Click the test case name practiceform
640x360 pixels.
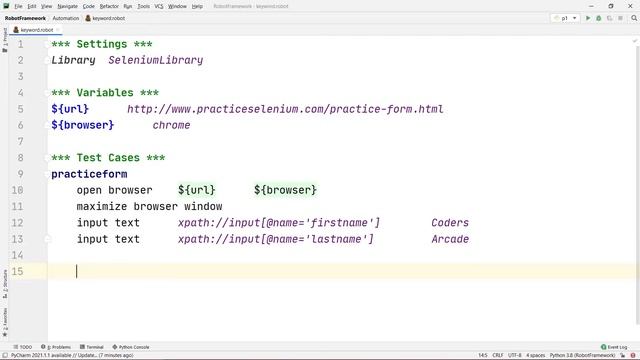(x=89, y=174)
